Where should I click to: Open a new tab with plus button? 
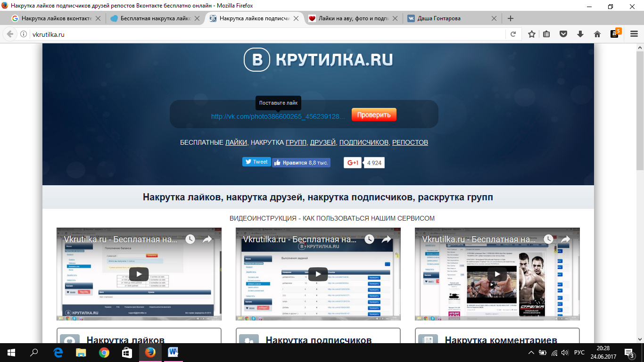[510, 18]
